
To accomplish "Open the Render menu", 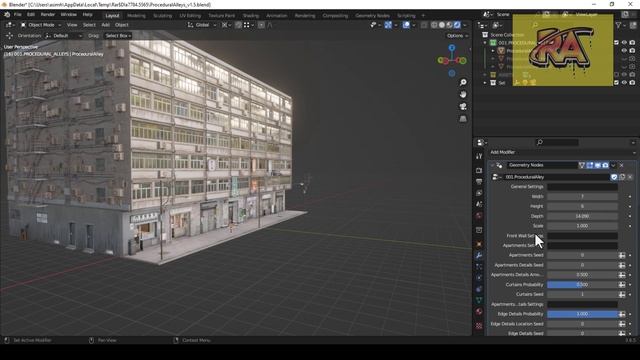I will (48, 15).
